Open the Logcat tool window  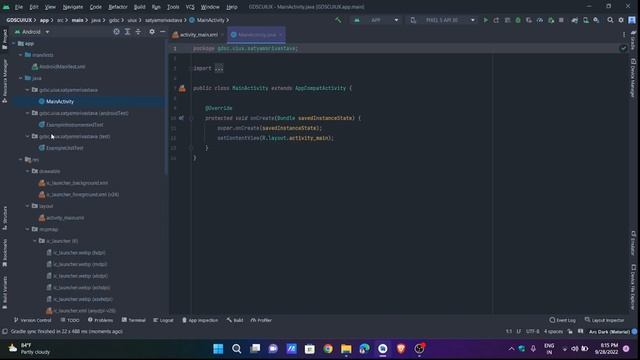pyautogui.click(x=163, y=320)
